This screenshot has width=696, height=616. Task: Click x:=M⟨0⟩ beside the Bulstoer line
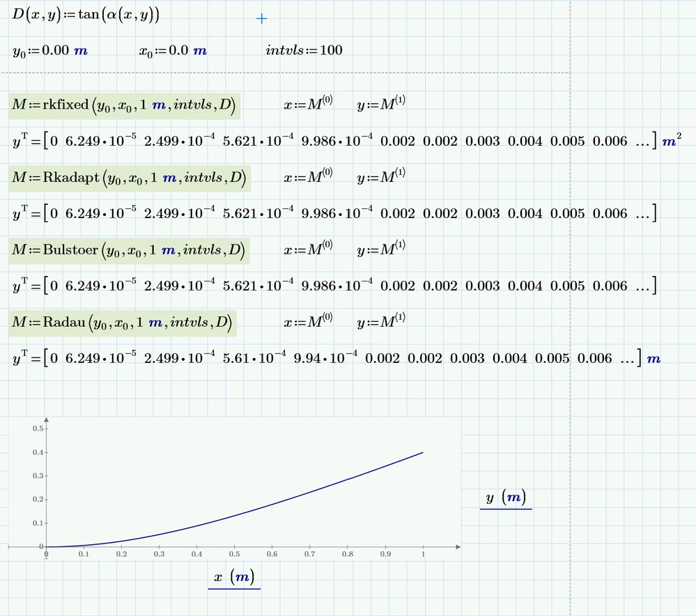click(x=308, y=249)
